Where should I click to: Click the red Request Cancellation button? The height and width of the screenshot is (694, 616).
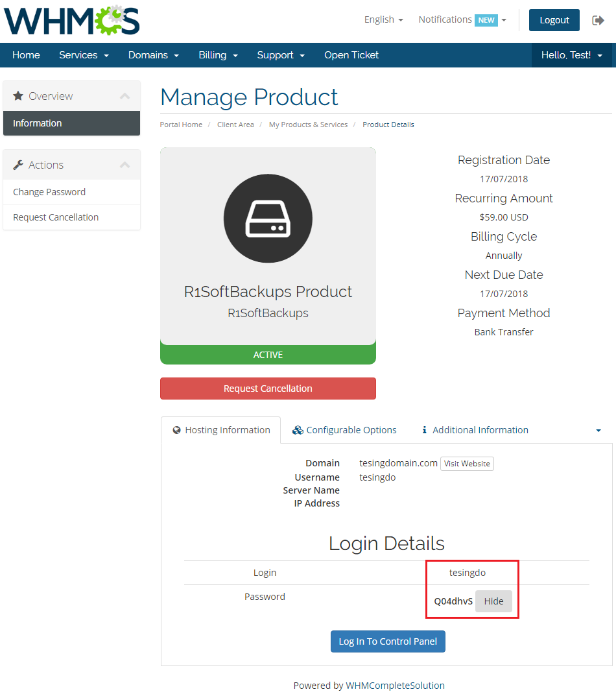coord(268,388)
